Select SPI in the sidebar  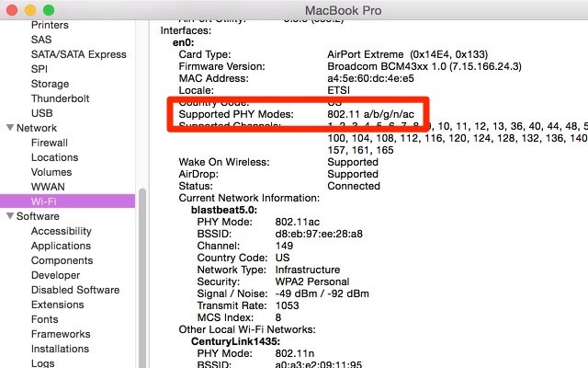(x=40, y=69)
